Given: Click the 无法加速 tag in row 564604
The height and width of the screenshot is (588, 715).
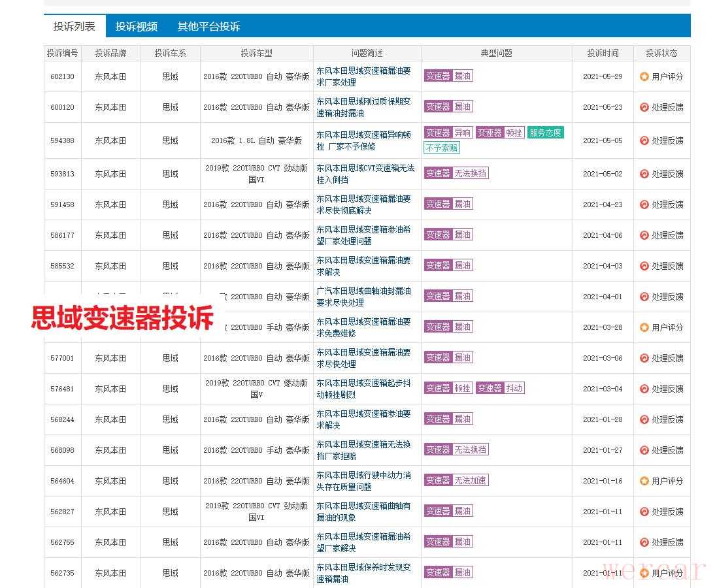Looking at the screenshot, I should [471, 480].
